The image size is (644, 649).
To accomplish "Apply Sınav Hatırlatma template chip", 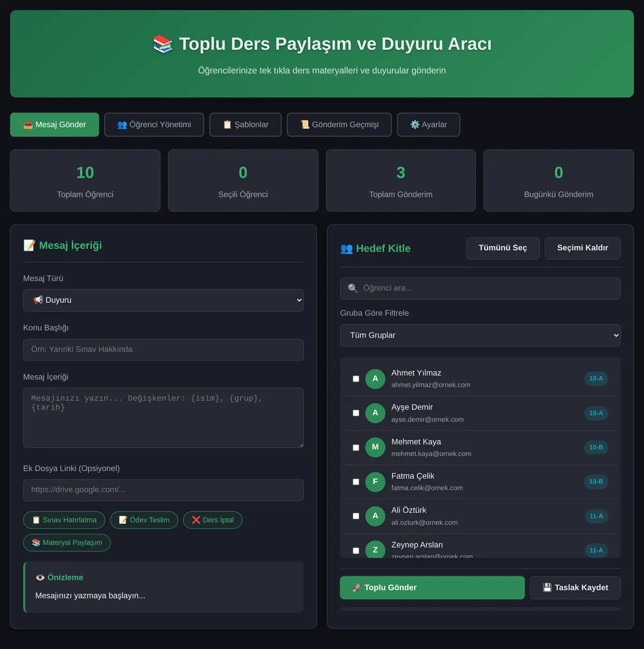I will (x=64, y=520).
